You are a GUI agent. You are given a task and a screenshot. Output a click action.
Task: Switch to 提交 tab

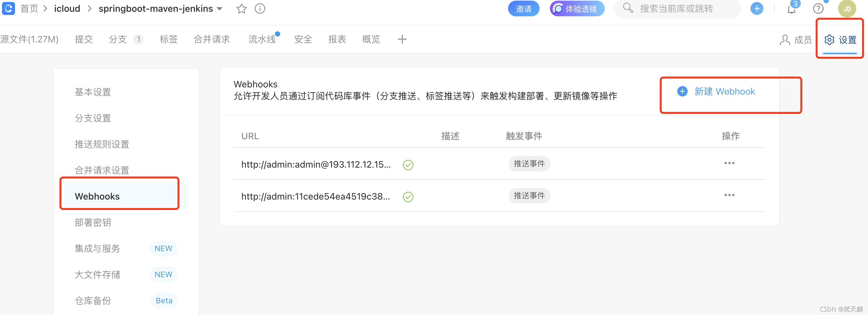tap(84, 39)
